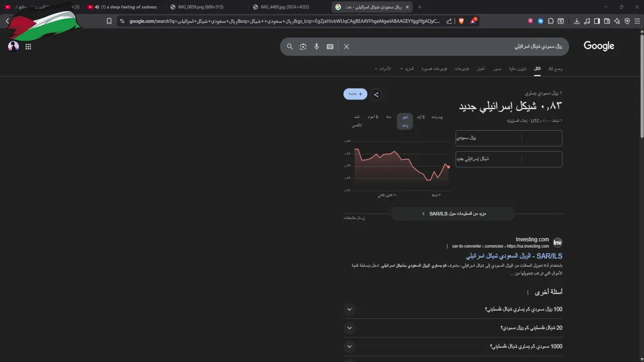
Task: Open the Downloads toolbar icon
Action: [x=577, y=21]
